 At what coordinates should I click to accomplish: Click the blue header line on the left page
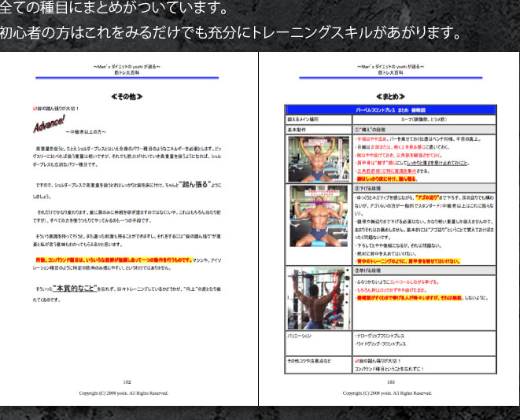(x=127, y=78)
